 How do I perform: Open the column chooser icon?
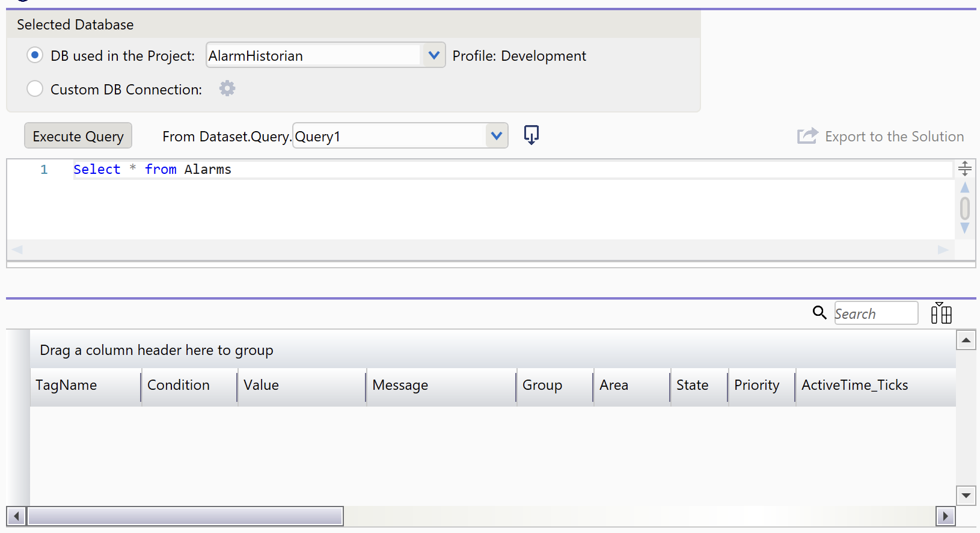click(941, 313)
